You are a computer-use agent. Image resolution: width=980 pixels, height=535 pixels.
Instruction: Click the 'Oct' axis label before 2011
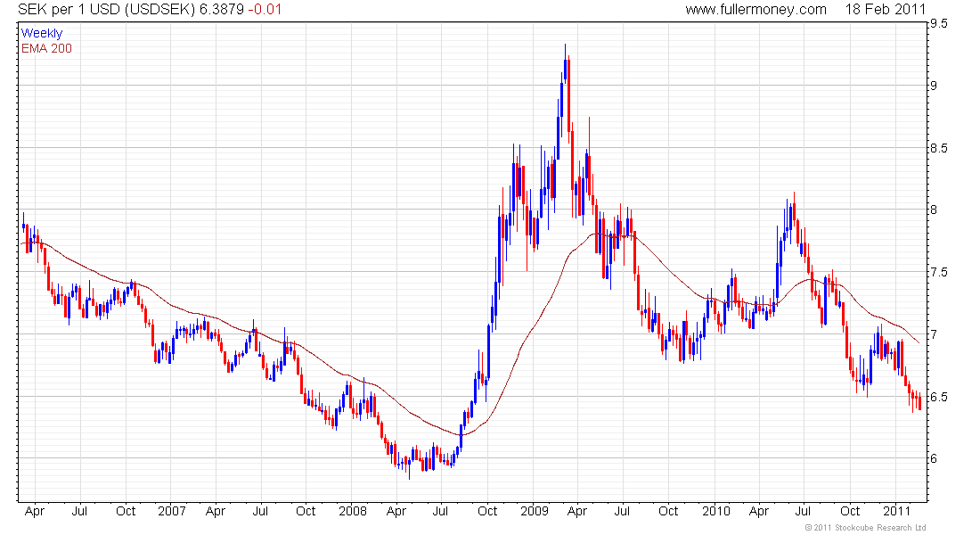pyautogui.click(x=849, y=511)
